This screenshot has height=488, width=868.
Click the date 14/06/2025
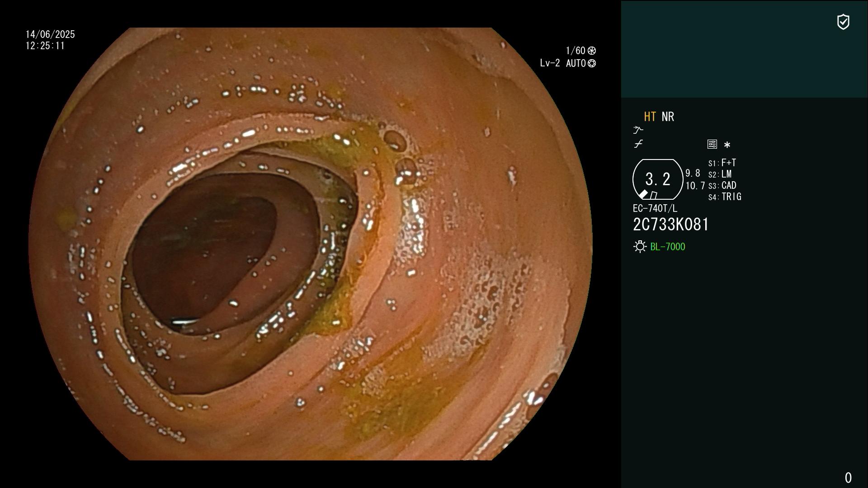50,34
